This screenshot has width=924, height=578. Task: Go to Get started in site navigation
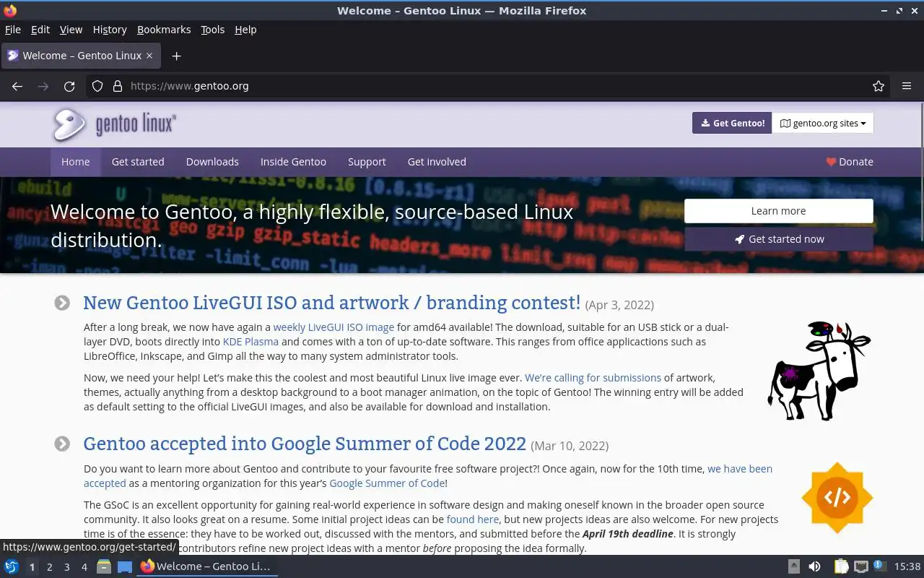(x=138, y=162)
